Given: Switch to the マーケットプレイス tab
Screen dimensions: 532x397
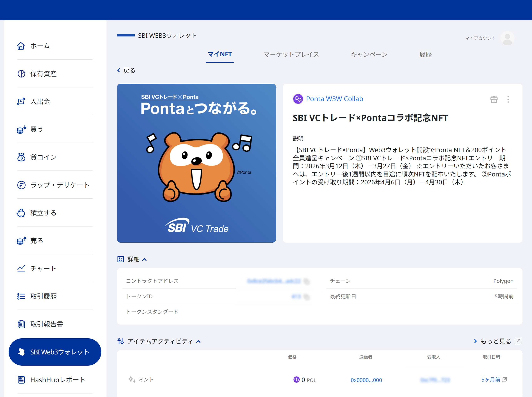Looking at the screenshot, I should tap(291, 55).
